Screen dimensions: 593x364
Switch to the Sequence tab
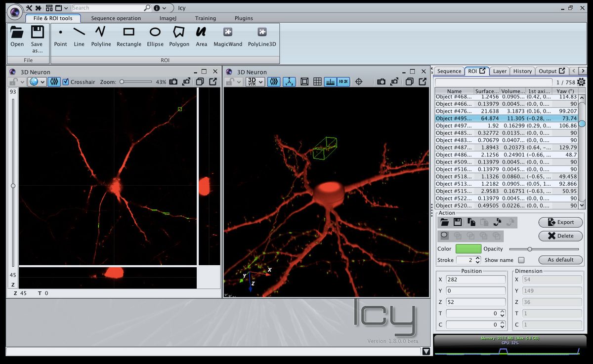(449, 71)
